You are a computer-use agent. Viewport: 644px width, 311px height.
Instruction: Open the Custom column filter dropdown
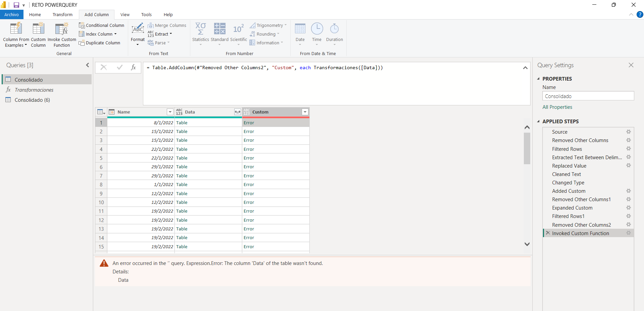point(305,112)
